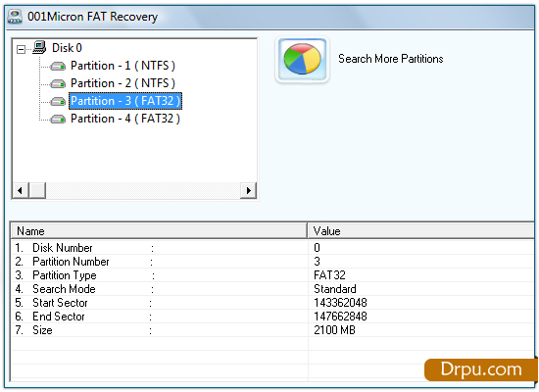
Task: Click the Search More Partitions pie chart icon
Action: click(302, 60)
